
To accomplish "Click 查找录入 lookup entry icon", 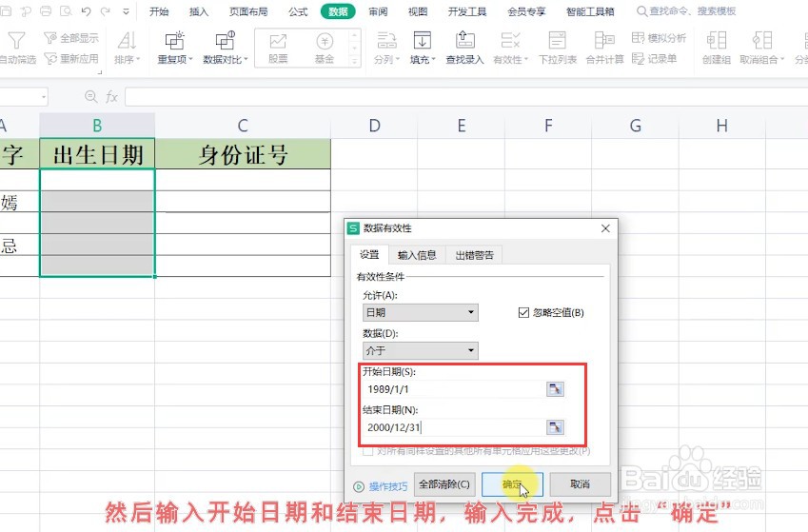I will coord(464,40).
